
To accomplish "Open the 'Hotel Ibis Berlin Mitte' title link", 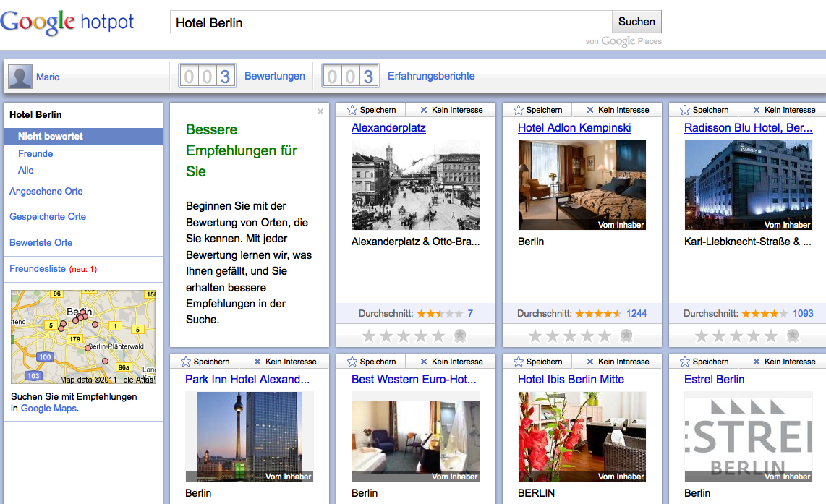I will pyautogui.click(x=571, y=380).
